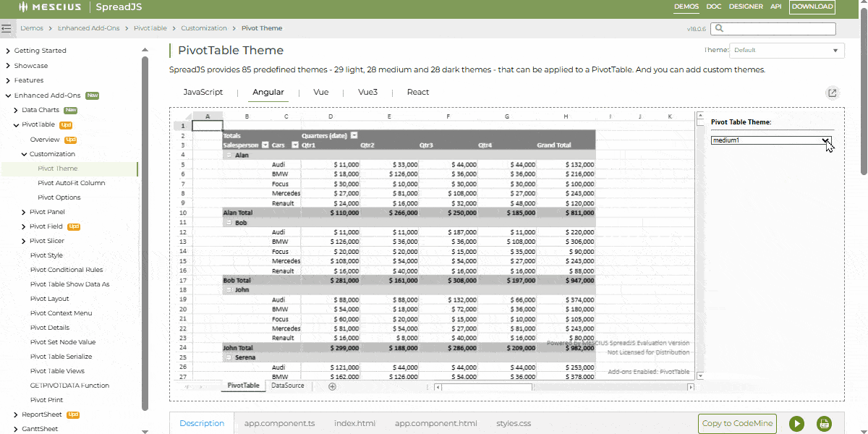Image resolution: width=868 pixels, height=434 pixels.
Task: Collapse the John group in pivot table
Action: point(229,290)
